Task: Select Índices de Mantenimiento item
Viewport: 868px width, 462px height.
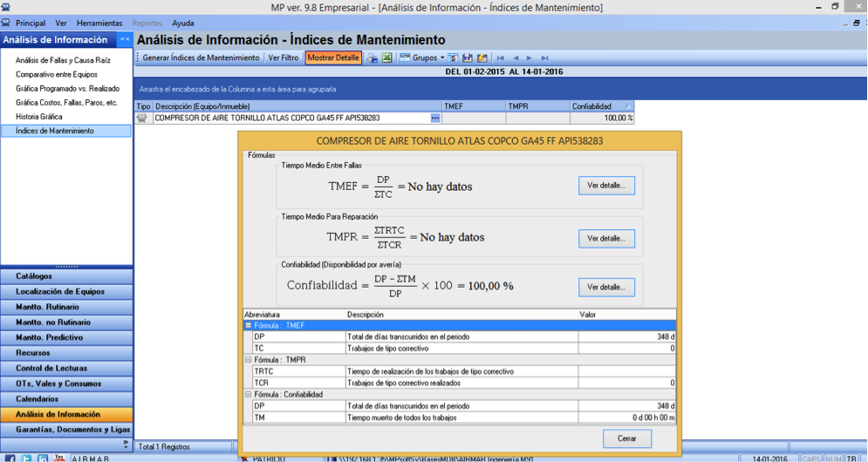Action: [66, 131]
